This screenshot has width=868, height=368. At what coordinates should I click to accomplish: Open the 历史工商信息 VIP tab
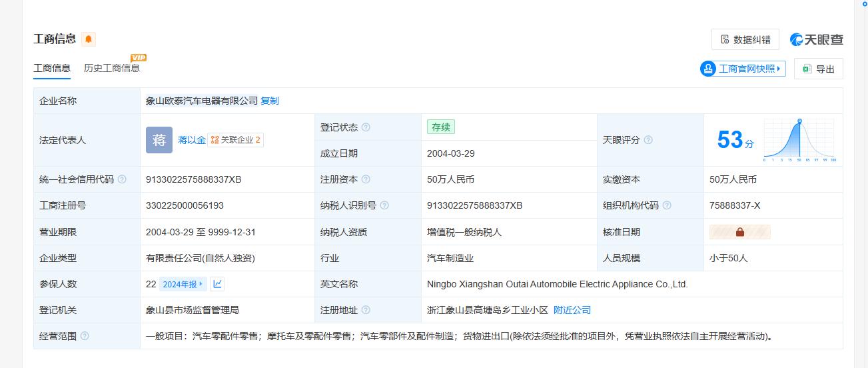click(x=112, y=68)
